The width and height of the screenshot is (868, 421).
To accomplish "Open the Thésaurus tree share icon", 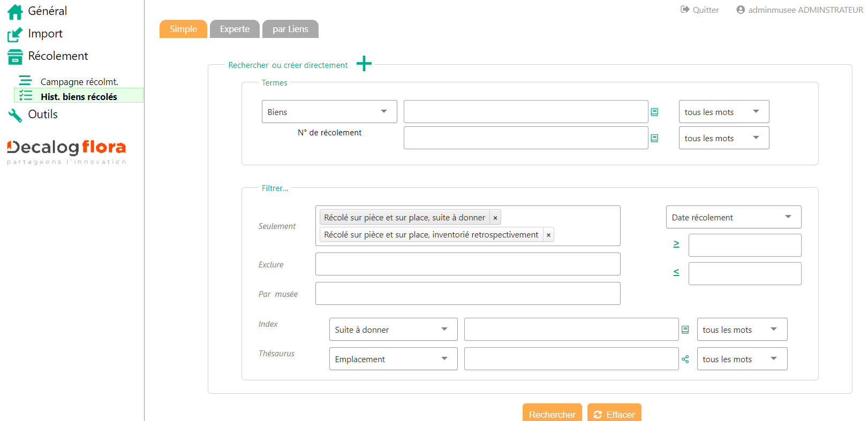I will coord(685,359).
